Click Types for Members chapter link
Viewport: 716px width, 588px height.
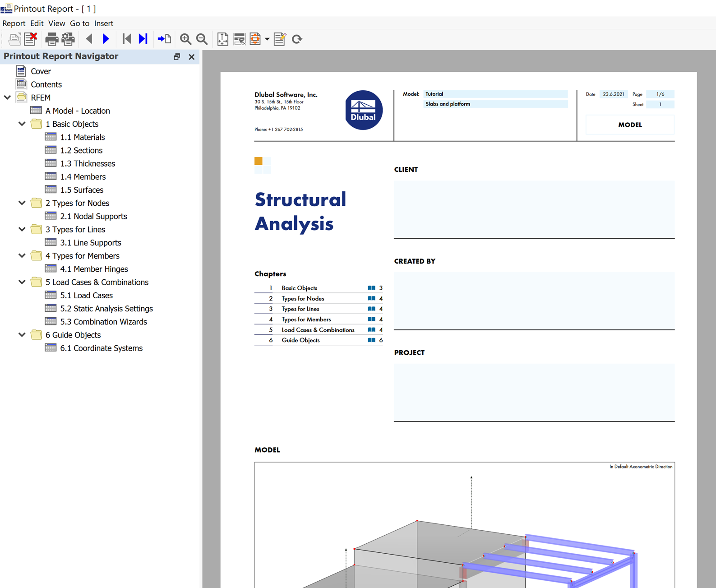[x=306, y=319]
